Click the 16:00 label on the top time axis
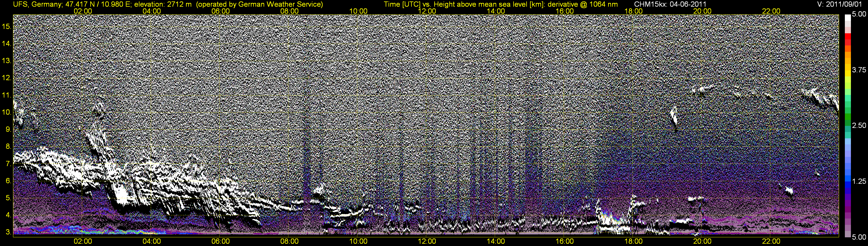The image size is (868, 246). tap(564, 11)
